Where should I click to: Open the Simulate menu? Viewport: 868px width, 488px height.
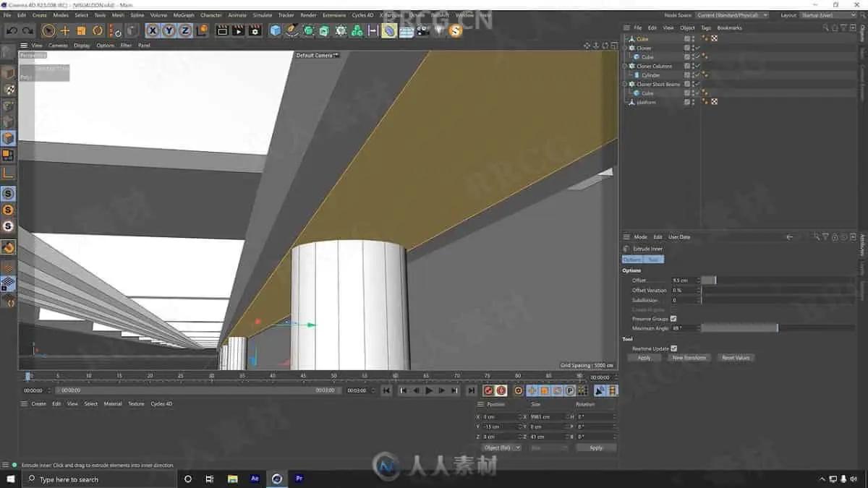pos(263,14)
